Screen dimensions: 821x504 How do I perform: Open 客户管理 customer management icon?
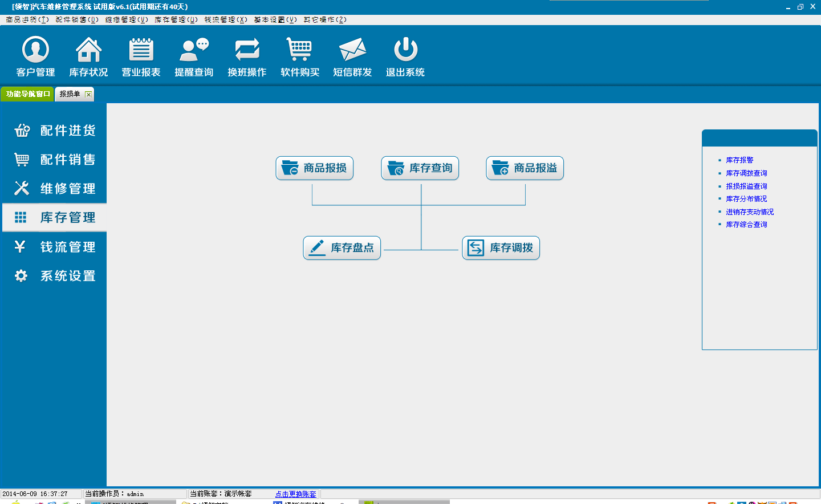[35, 50]
